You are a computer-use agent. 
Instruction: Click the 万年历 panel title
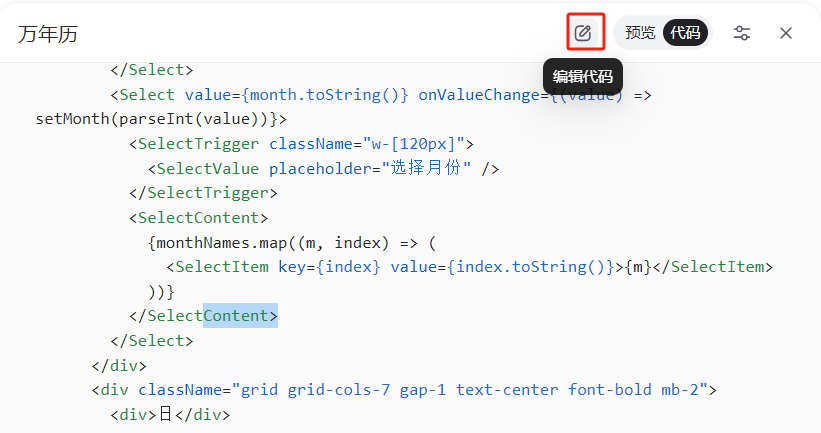pos(48,35)
